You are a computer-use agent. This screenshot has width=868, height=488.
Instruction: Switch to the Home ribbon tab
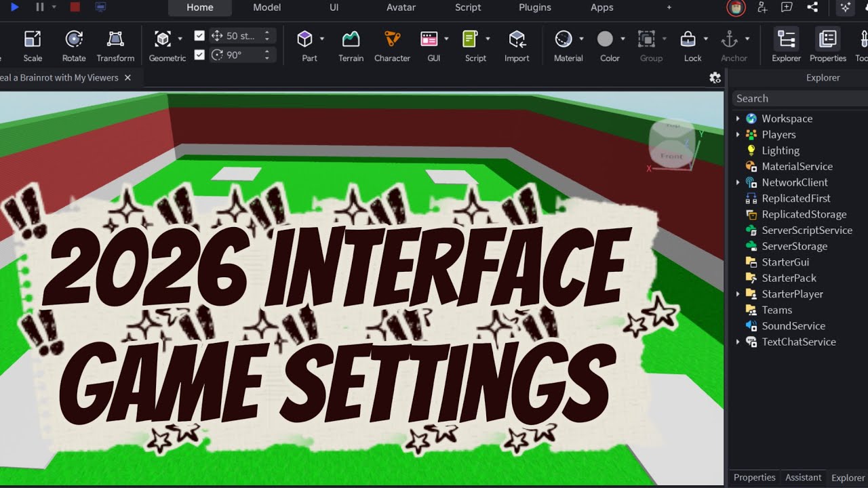200,7
